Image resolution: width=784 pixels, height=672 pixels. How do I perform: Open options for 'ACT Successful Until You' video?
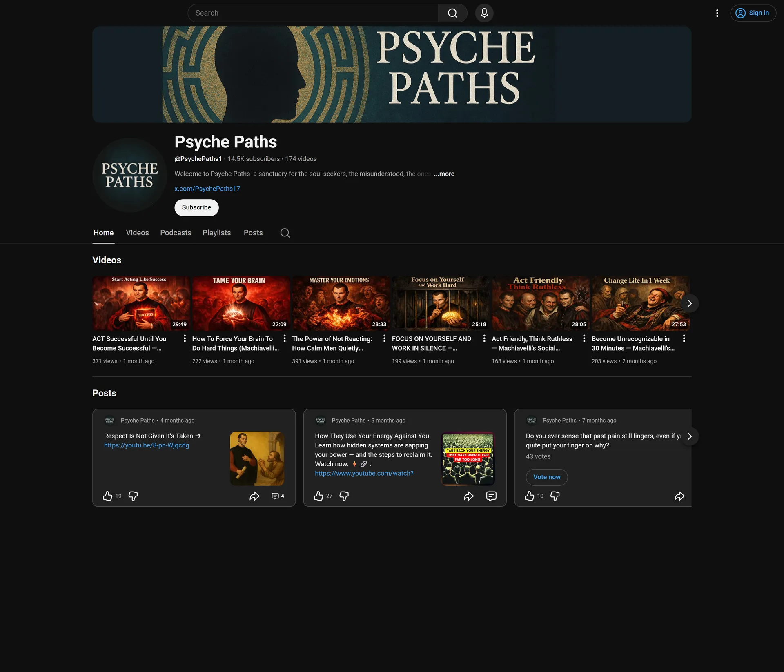[185, 338]
